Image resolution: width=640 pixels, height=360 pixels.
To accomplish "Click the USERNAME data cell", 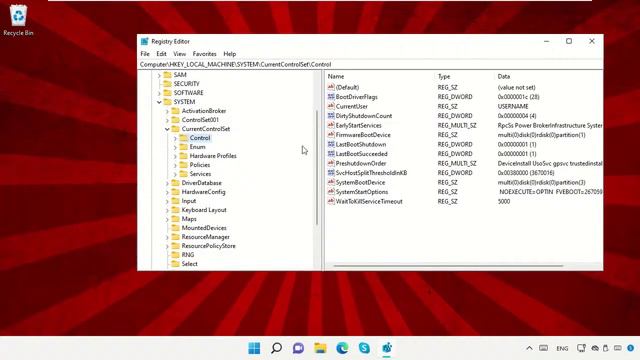I will 513,106.
